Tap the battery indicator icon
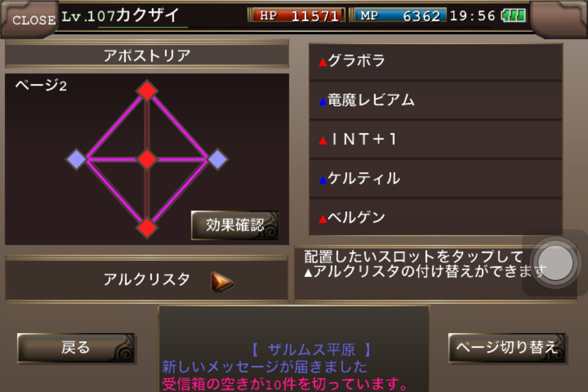588x392 pixels. [x=514, y=16]
